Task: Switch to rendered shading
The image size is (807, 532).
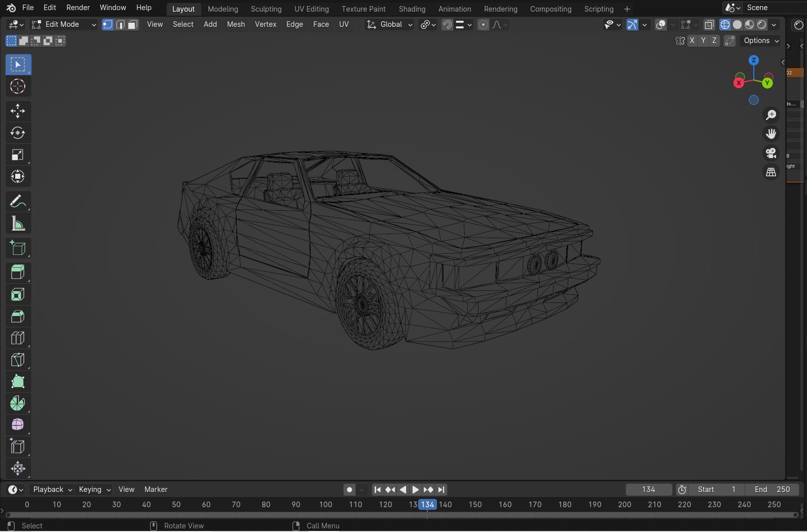Action: point(762,25)
